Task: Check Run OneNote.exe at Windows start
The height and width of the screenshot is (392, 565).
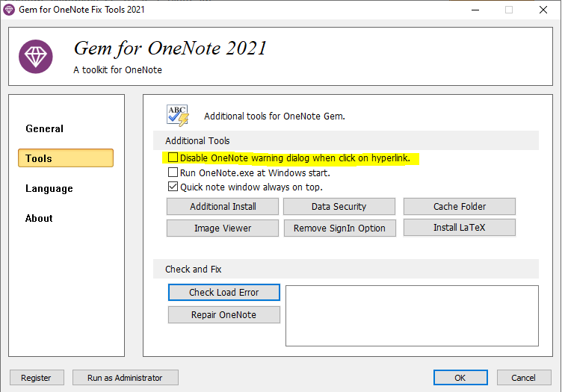Action: pyautogui.click(x=173, y=172)
